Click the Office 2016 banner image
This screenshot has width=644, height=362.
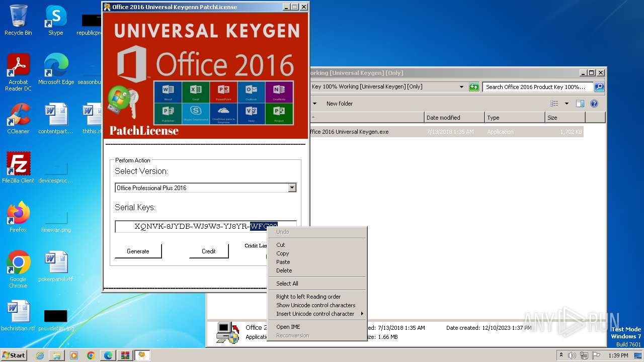coord(205,75)
